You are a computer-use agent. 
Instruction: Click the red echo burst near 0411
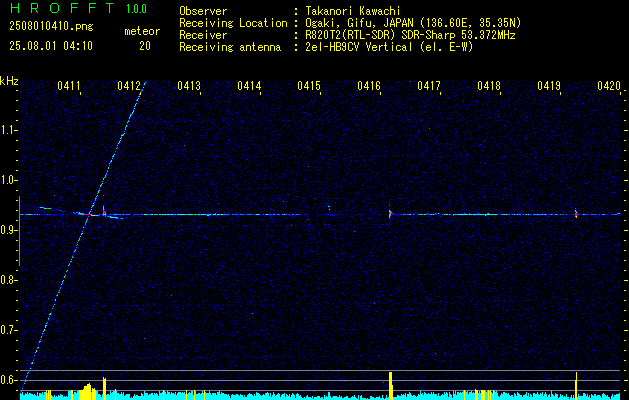click(x=86, y=214)
